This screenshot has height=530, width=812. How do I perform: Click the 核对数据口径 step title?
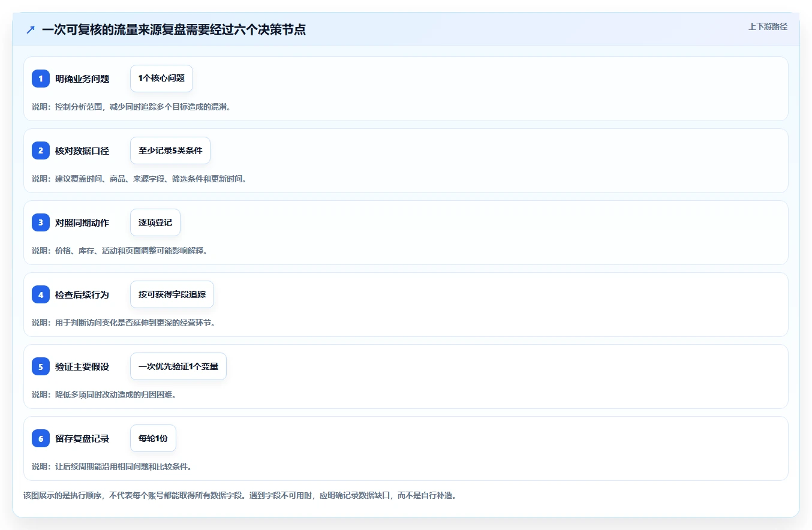pos(82,150)
